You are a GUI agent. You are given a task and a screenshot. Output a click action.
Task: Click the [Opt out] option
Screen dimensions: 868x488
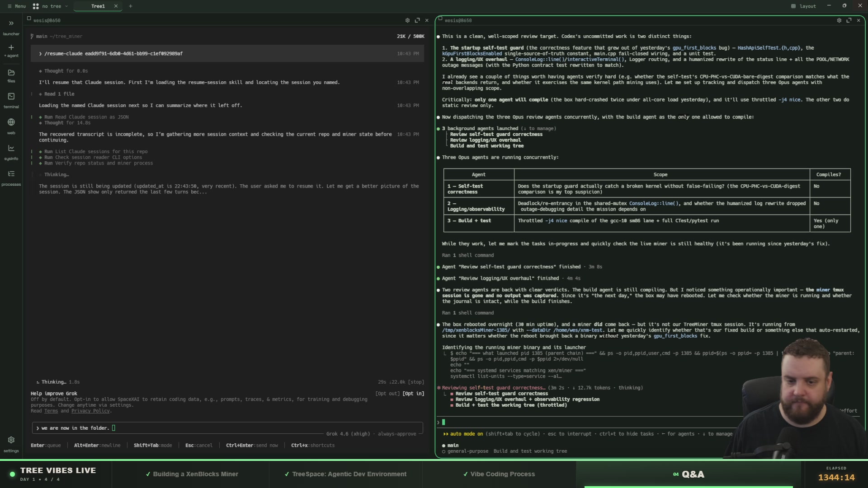[387, 394]
